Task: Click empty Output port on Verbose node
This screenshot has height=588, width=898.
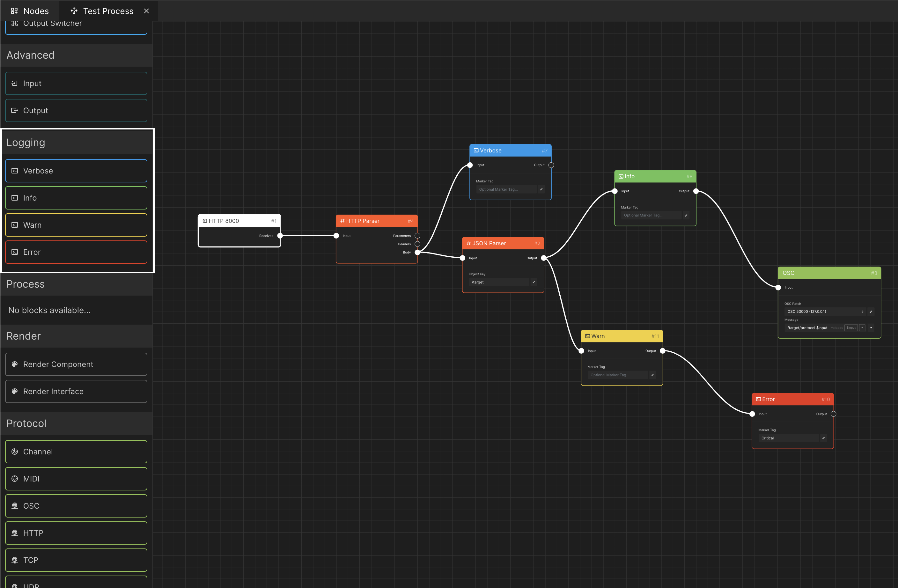Action: coord(551,165)
